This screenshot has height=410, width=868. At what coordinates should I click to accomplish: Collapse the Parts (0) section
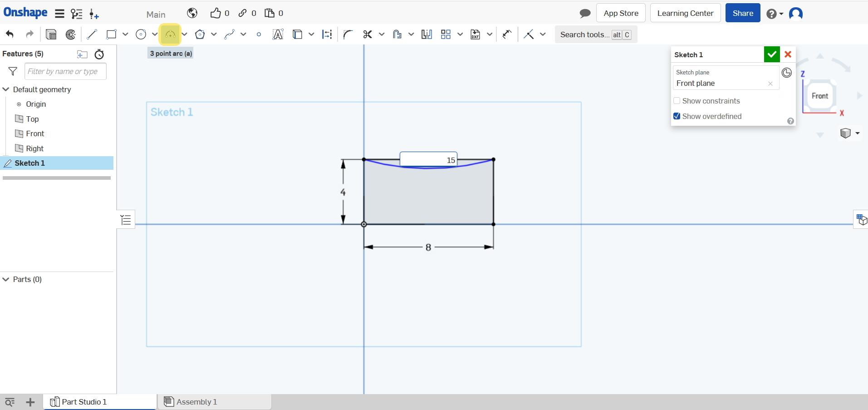pyautogui.click(x=6, y=279)
